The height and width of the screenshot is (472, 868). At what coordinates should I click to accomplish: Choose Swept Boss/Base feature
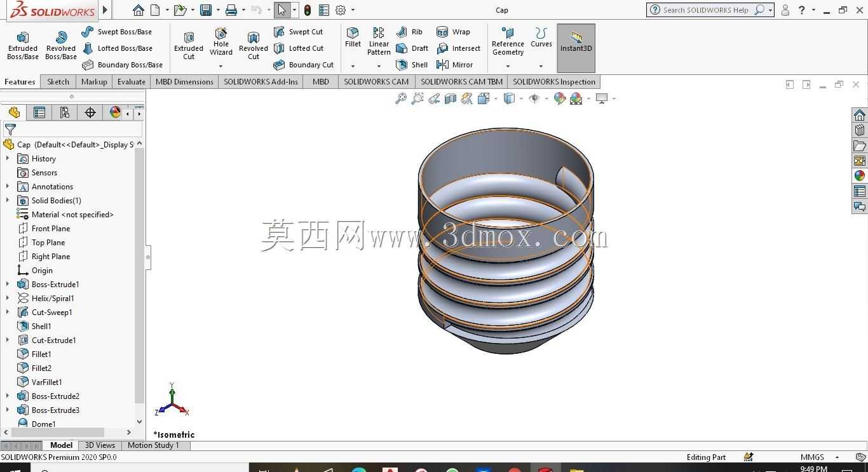tap(117, 32)
